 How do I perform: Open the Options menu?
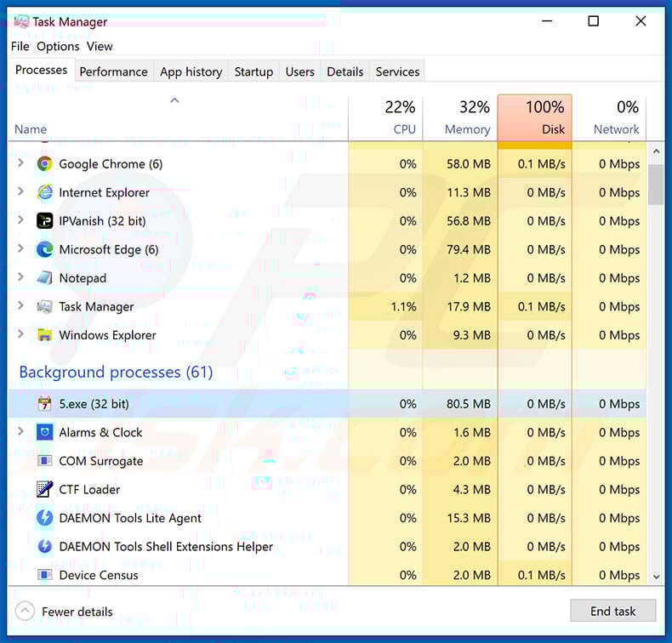click(x=58, y=46)
